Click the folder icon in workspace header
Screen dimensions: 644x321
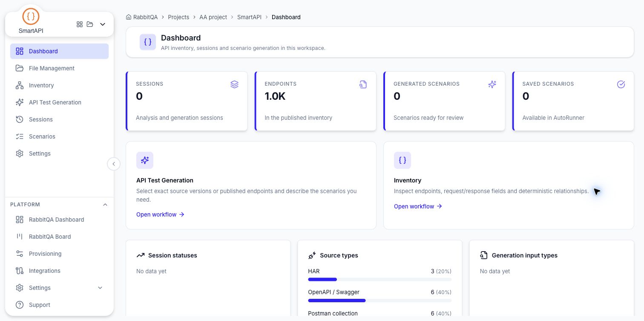coord(90,24)
